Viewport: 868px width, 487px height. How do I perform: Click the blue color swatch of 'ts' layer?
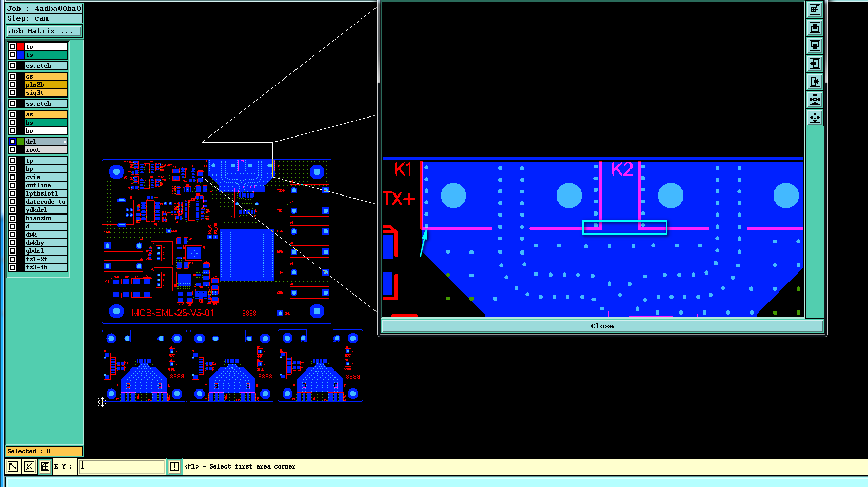[x=21, y=55]
